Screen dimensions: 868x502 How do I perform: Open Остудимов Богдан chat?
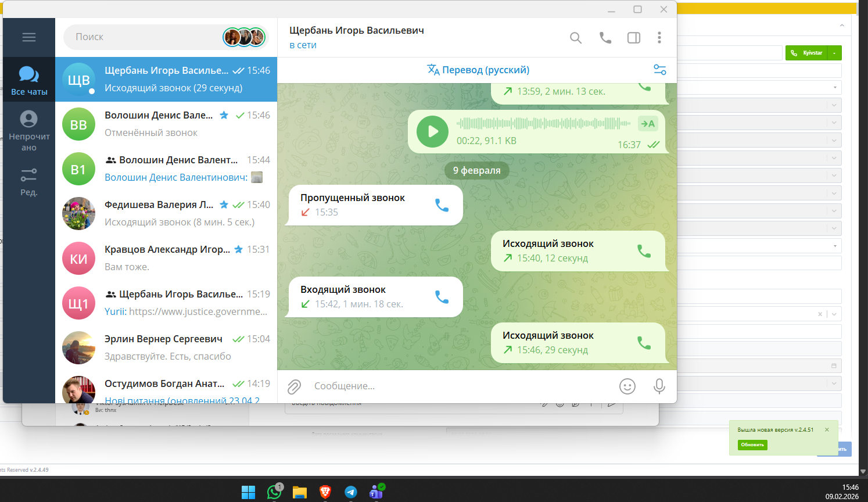click(166, 386)
